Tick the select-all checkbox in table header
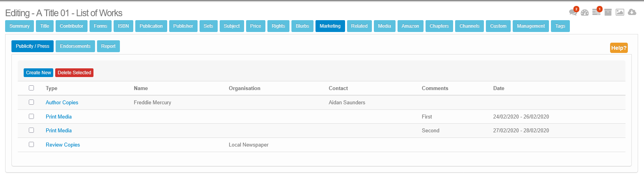The width and height of the screenshot is (644, 175). pyautogui.click(x=32, y=88)
